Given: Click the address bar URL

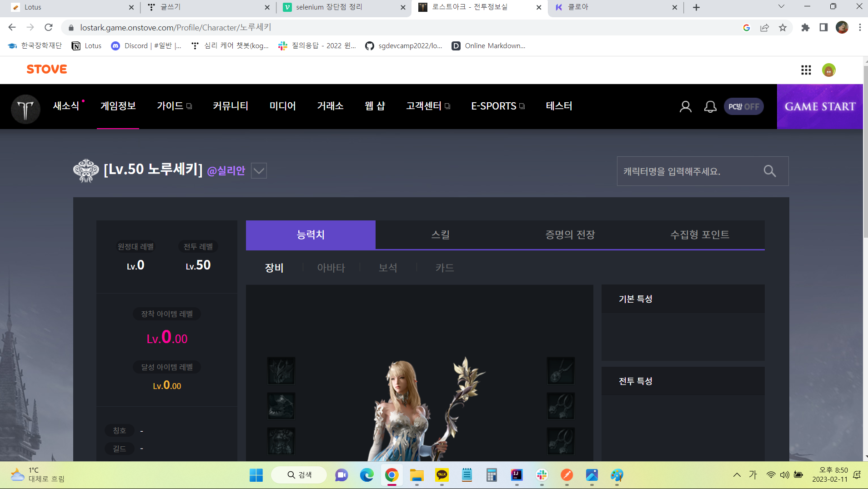Looking at the screenshot, I should click(x=176, y=27).
